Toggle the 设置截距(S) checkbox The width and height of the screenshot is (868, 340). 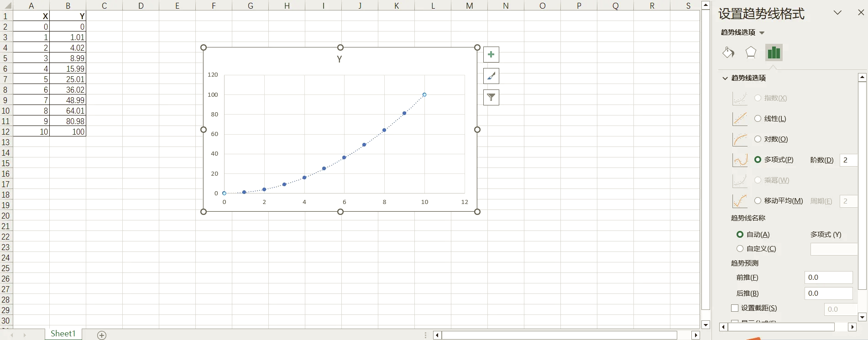(735, 308)
